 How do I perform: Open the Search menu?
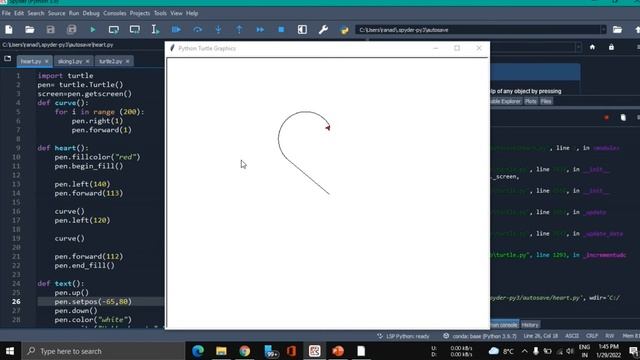(36, 13)
